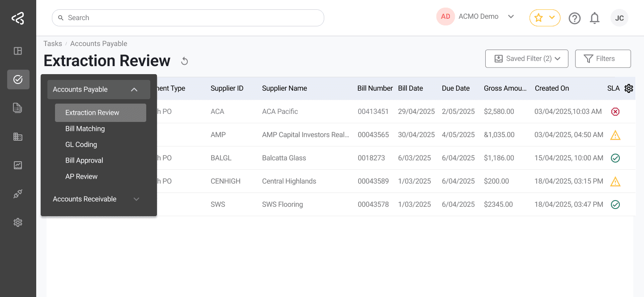The image size is (644, 297).
Task: Open the Reports chart icon in sidebar
Action: tap(18, 165)
